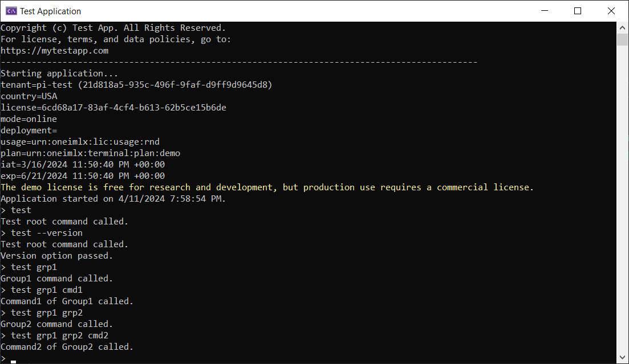Click the scrollbar up arrow
629x364 pixels.
tap(623, 27)
